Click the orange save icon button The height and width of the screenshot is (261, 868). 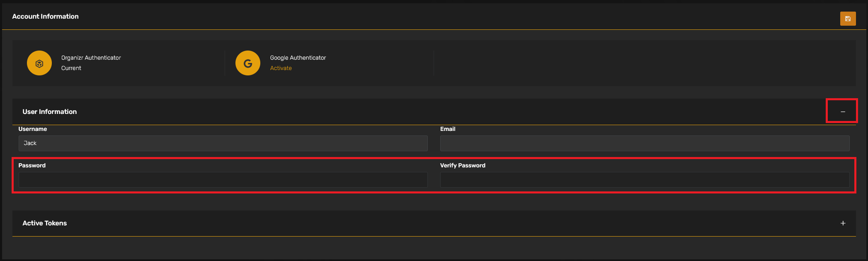coord(848,19)
